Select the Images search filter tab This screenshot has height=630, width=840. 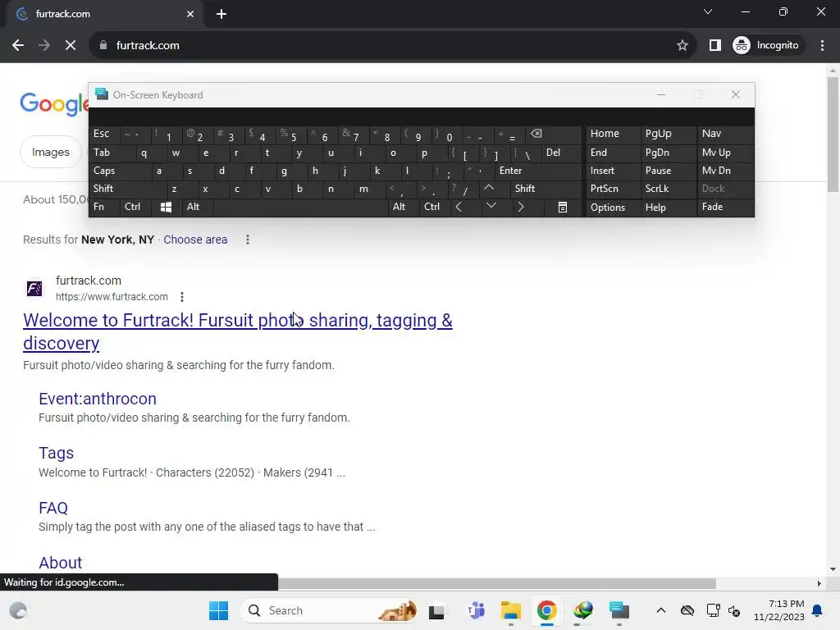pos(50,152)
